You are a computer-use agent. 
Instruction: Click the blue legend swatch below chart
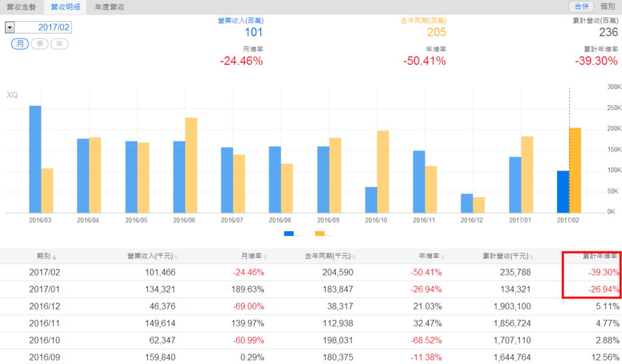point(289,234)
